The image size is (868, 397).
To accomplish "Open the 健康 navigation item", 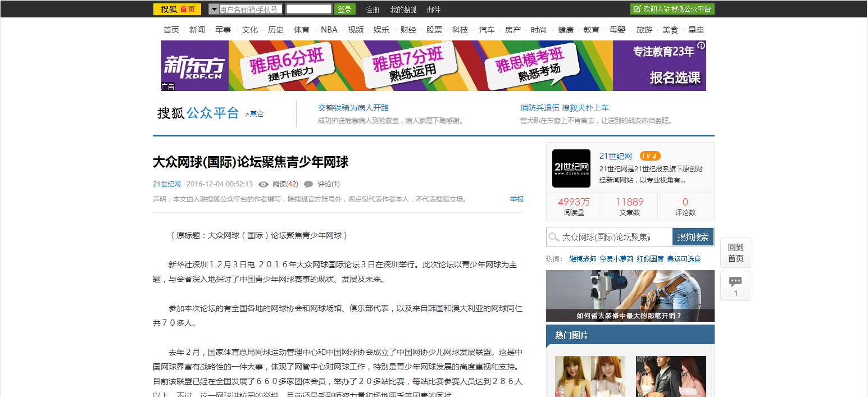I will (566, 30).
